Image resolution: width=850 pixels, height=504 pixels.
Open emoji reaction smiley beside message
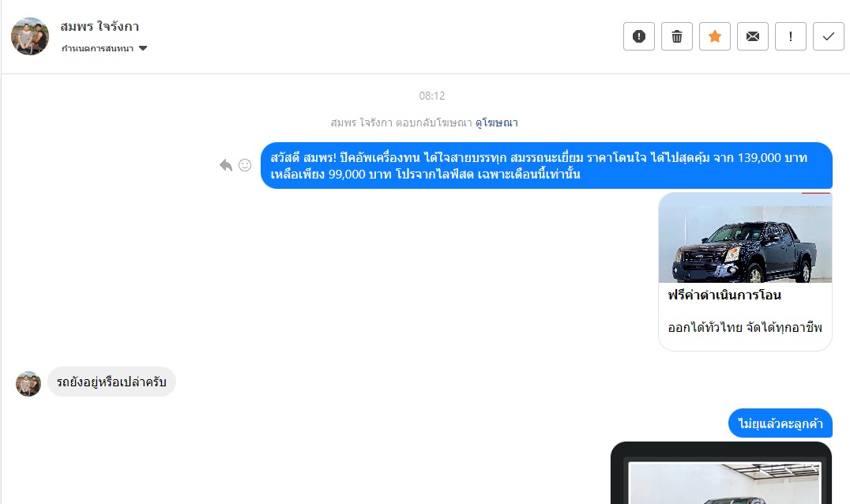tap(245, 165)
